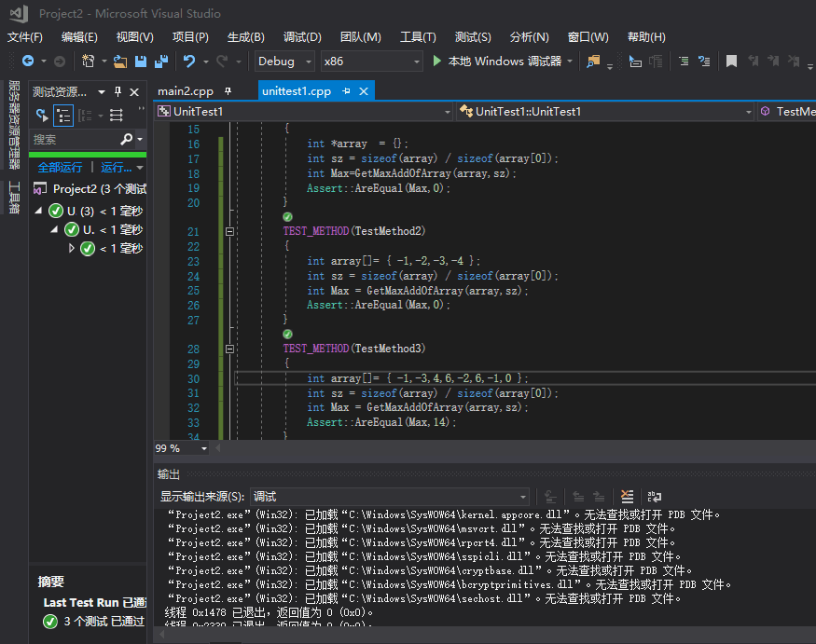
Task: Toggle hierarchy view in test explorer
Action: click(63, 115)
